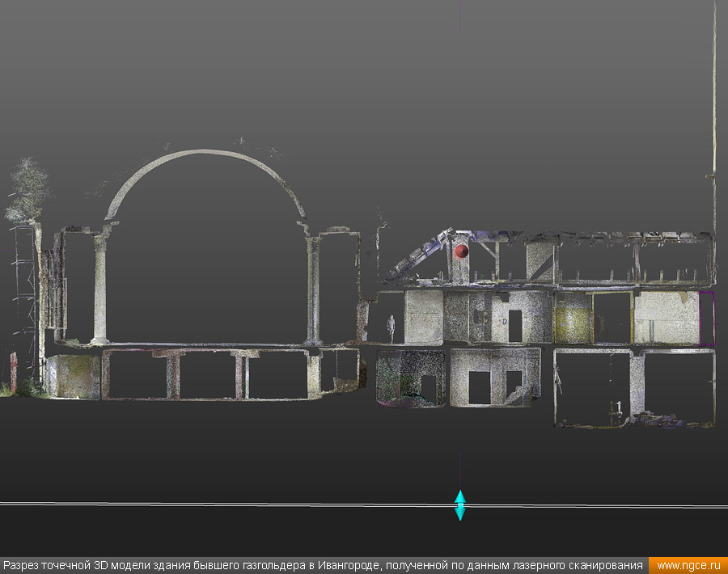The width and height of the screenshot is (728, 574).
Task: Click the Russian caption text at bottom
Action: click(x=324, y=565)
